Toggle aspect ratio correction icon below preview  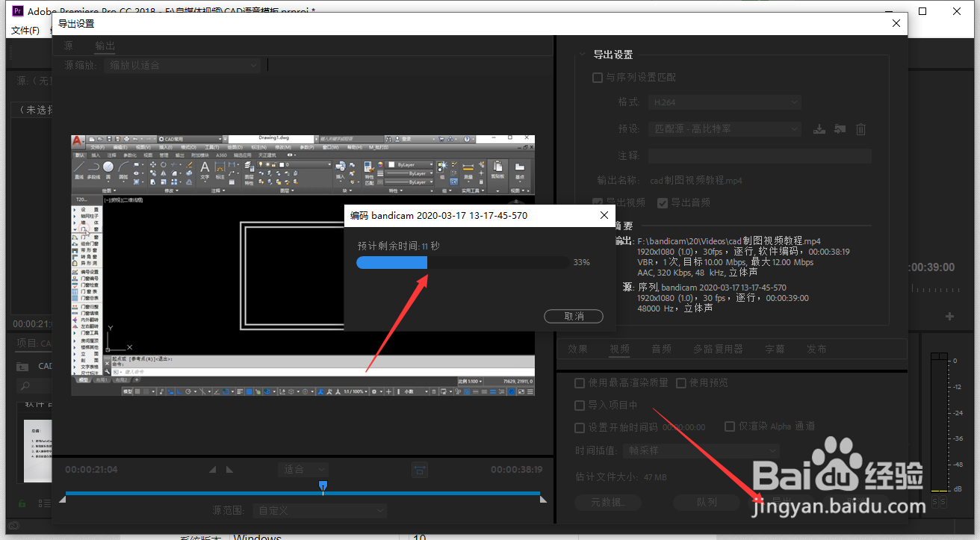421,470
